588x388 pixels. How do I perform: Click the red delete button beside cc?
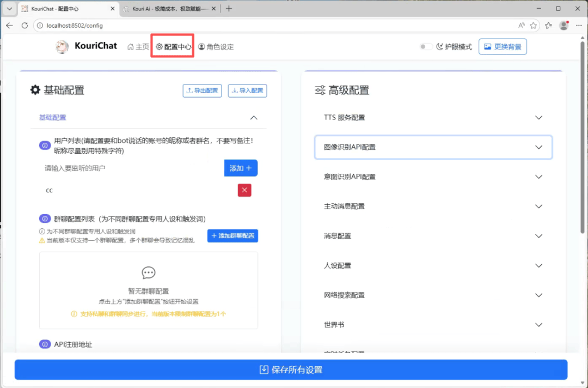244,190
